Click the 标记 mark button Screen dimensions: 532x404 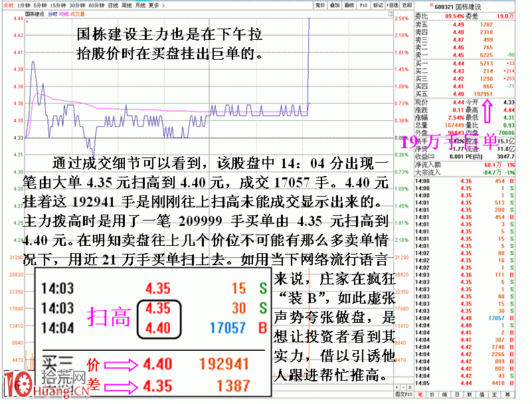[378, 5]
